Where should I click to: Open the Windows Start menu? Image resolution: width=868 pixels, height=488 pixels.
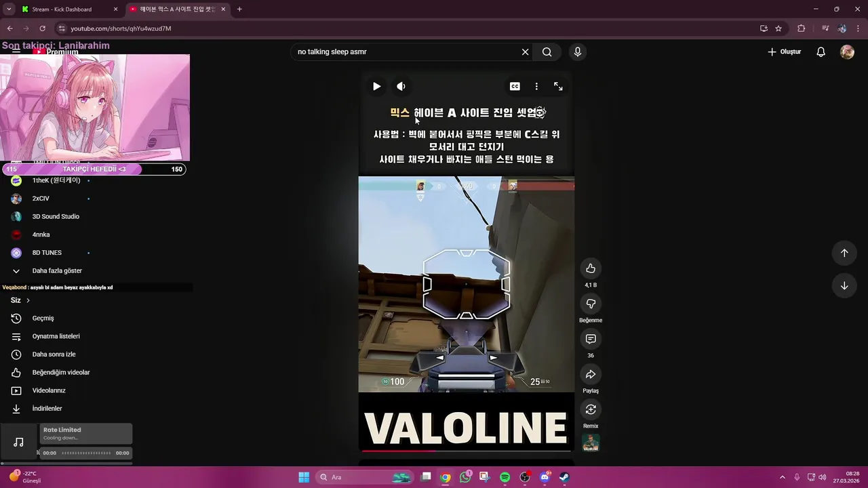pyautogui.click(x=304, y=477)
